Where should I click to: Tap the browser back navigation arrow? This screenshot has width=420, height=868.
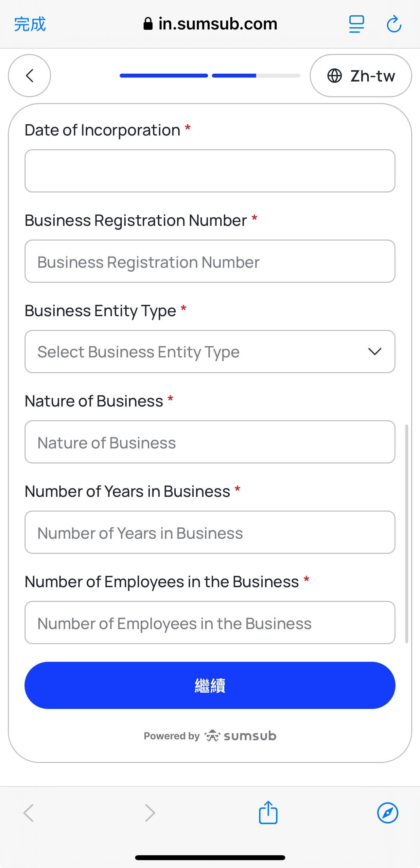(x=29, y=812)
